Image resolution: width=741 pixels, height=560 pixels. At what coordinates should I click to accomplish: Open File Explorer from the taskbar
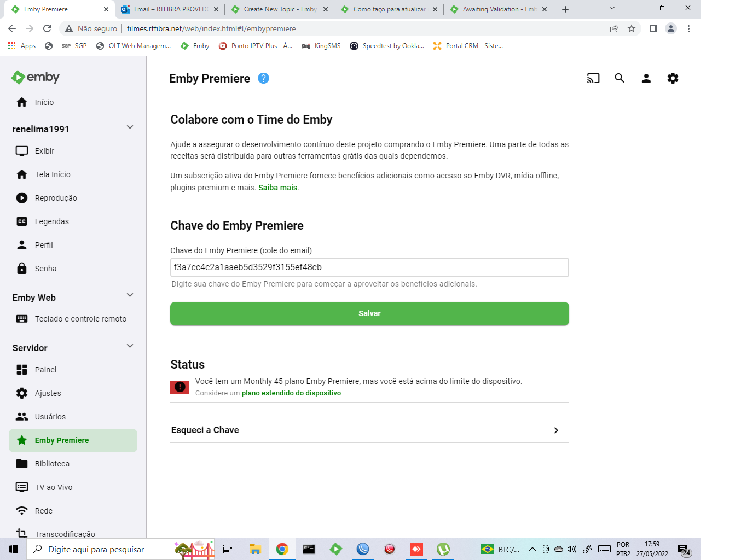[x=255, y=549]
